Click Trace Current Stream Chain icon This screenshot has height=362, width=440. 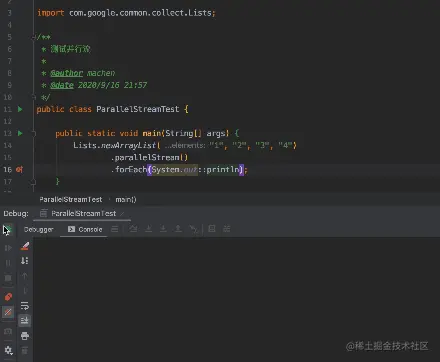coord(227,229)
